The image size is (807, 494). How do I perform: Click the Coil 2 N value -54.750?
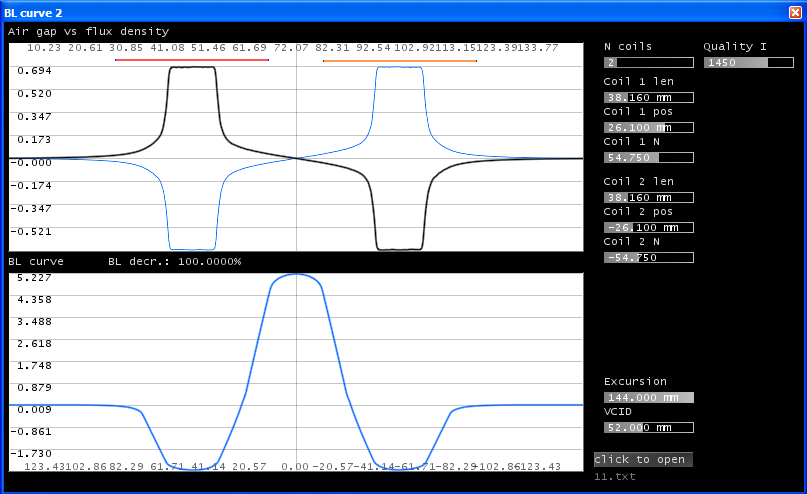click(648, 257)
